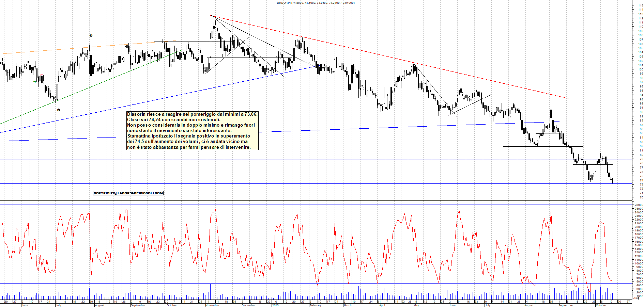Image resolution: width=644 pixels, height=307 pixels.
Task: Click the circled number 3 wave marker
Action: pyautogui.click(x=91, y=35)
